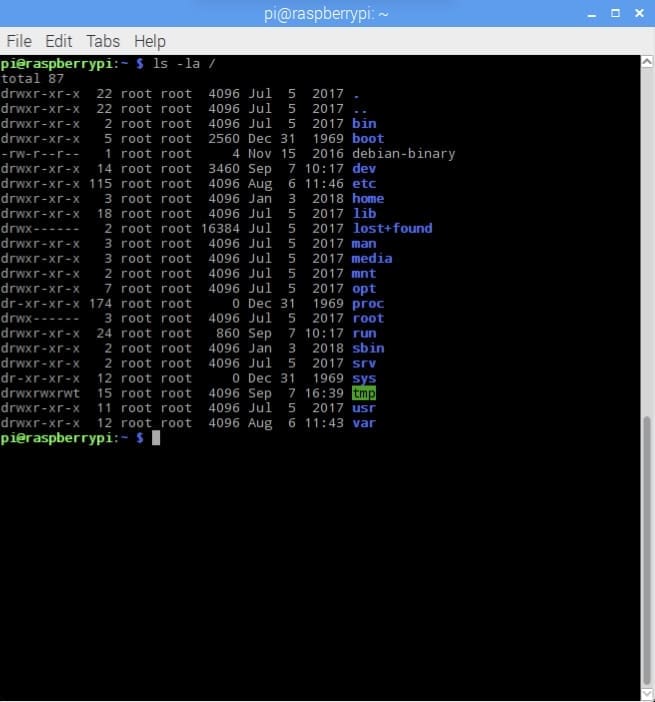The width and height of the screenshot is (655, 702).
Task: Click the '2560' size of boot
Action: coord(224,138)
